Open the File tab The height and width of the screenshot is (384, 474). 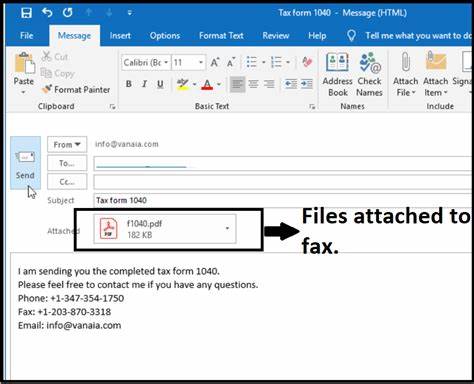(27, 36)
